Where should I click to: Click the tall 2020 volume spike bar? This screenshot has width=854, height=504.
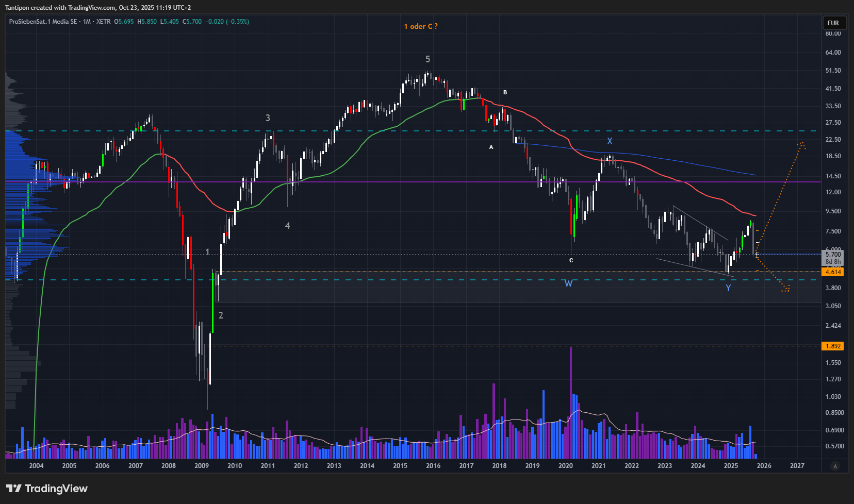[571, 402]
